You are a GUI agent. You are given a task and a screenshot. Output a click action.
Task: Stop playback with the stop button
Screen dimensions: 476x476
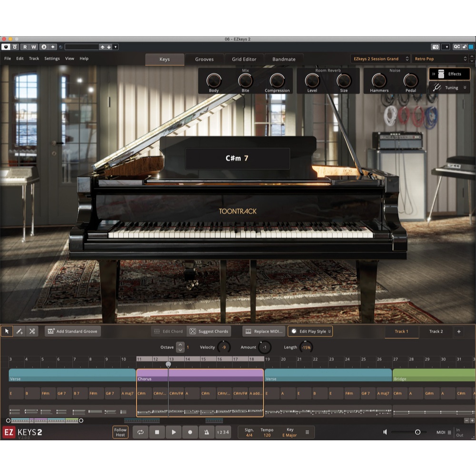click(x=157, y=432)
